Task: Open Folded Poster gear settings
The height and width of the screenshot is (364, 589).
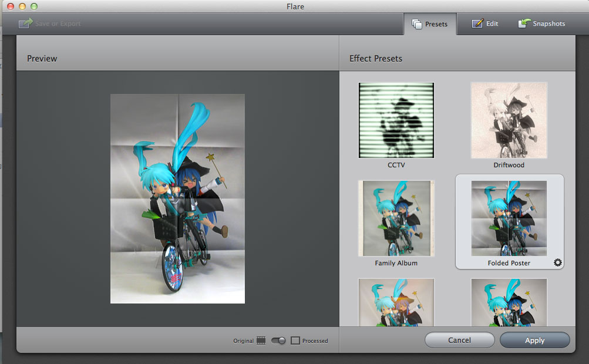Action: point(558,262)
